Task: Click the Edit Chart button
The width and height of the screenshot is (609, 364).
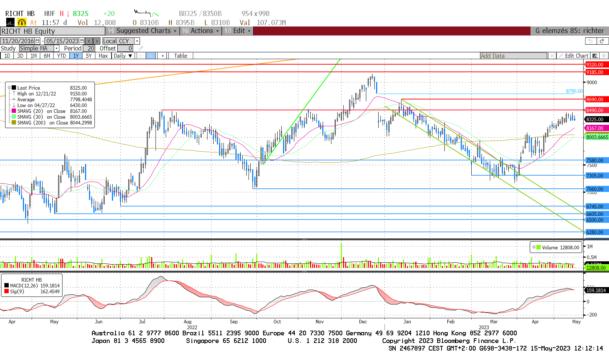Action: point(573,56)
